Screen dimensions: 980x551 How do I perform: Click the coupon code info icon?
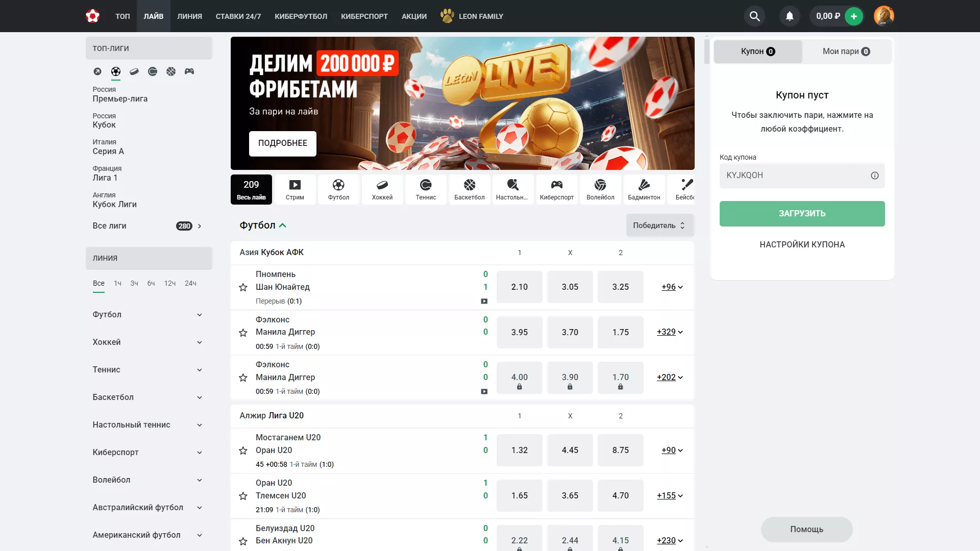coord(875,176)
